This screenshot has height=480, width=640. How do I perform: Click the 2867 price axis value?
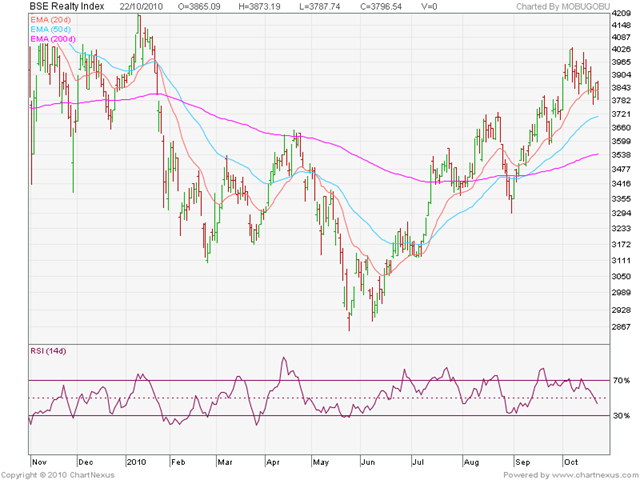pyautogui.click(x=622, y=327)
